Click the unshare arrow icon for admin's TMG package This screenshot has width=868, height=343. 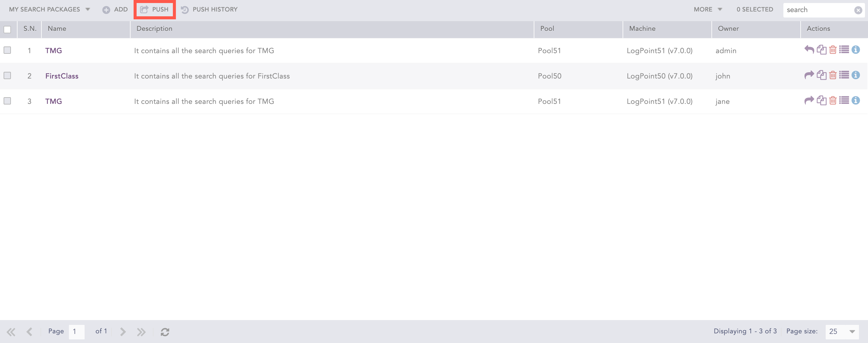point(809,50)
